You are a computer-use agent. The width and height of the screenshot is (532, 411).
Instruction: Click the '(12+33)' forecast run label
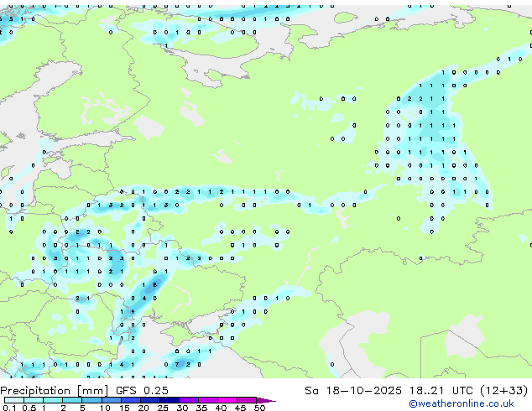(x=504, y=391)
